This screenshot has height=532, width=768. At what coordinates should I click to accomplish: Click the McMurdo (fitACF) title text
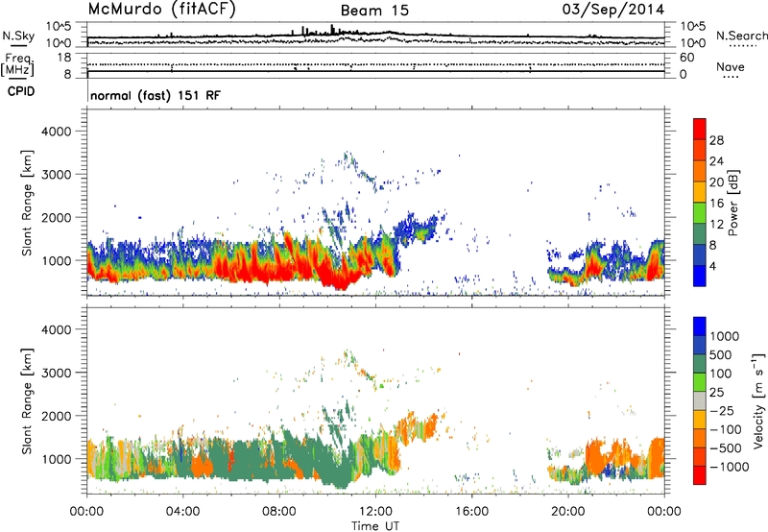click(161, 10)
